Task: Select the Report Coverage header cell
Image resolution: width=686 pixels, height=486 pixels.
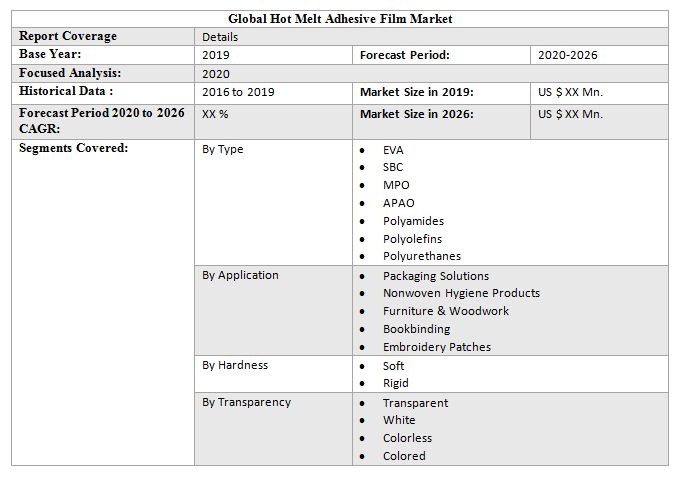Action: tap(68, 36)
